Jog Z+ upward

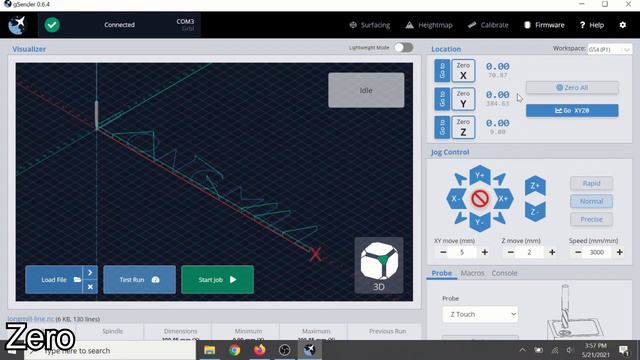[x=535, y=186]
